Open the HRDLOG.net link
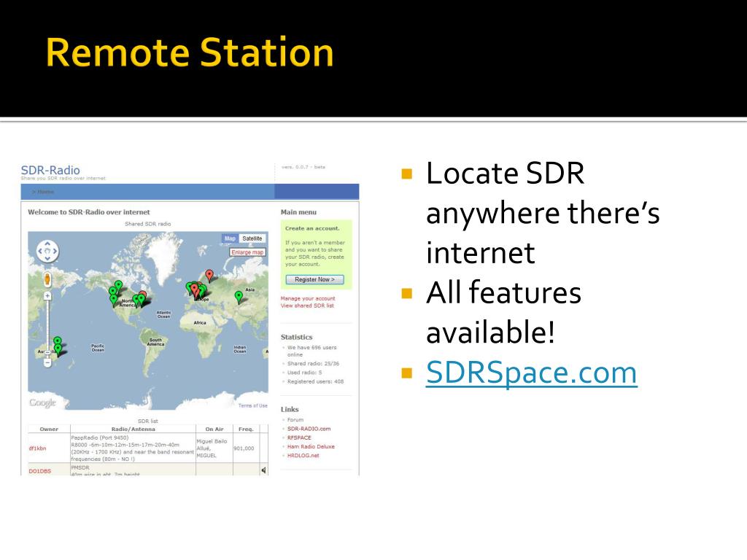Image resolution: width=747 pixels, height=560 pixels. [x=303, y=456]
